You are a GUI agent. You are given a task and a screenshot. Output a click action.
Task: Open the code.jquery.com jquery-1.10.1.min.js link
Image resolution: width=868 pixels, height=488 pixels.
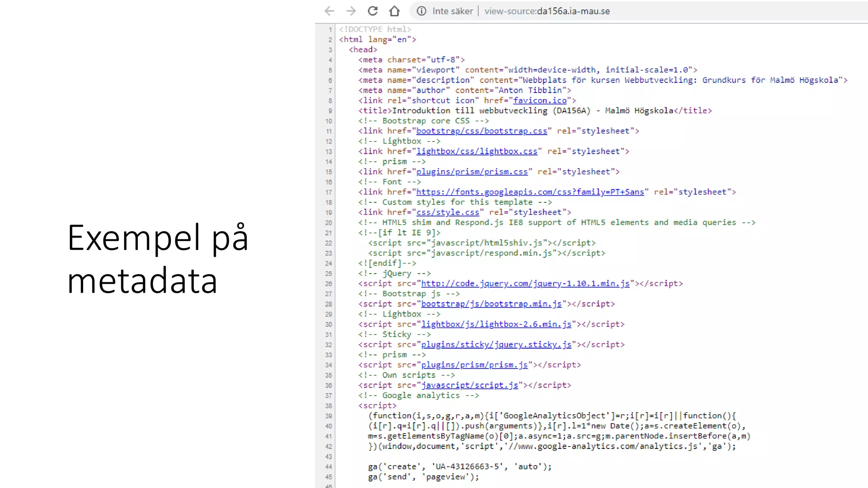tap(525, 283)
